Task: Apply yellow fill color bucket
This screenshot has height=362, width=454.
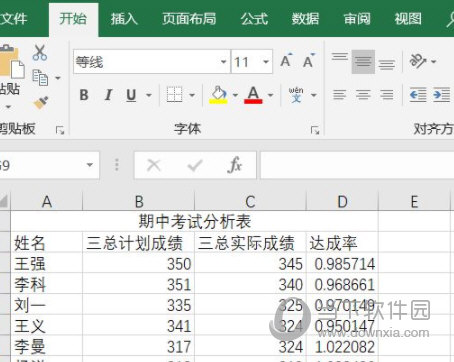Action: pos(218,95)
